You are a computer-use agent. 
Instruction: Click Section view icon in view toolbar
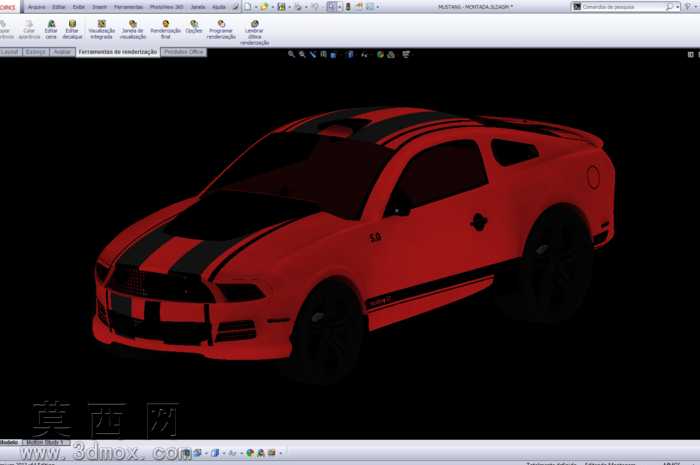pyautogui.click(x=324, y=54)
